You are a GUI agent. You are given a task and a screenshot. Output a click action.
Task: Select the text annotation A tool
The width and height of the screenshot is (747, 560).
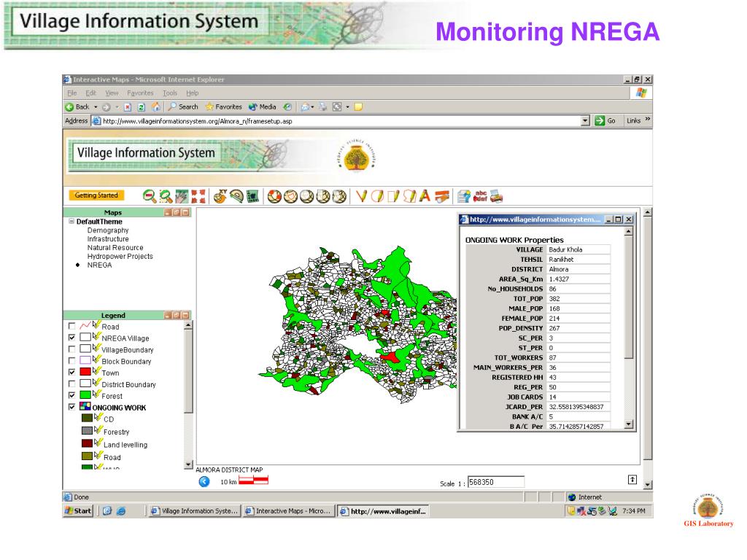click(425, 195)
